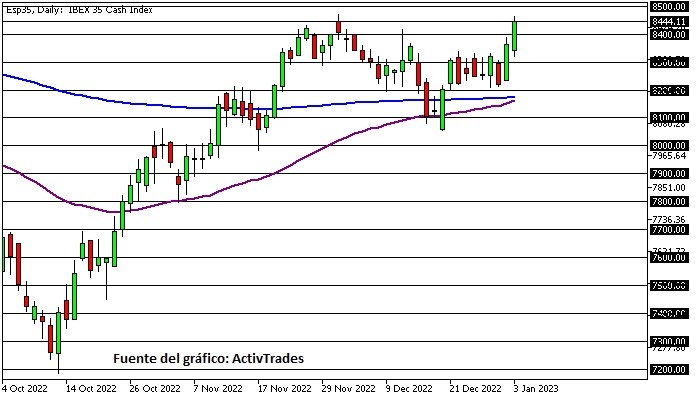The width and height of the screenshot is (700, 400).
Task: Click the current price label 8444.11
Action: pyautogui.click(x=666, y=21)
